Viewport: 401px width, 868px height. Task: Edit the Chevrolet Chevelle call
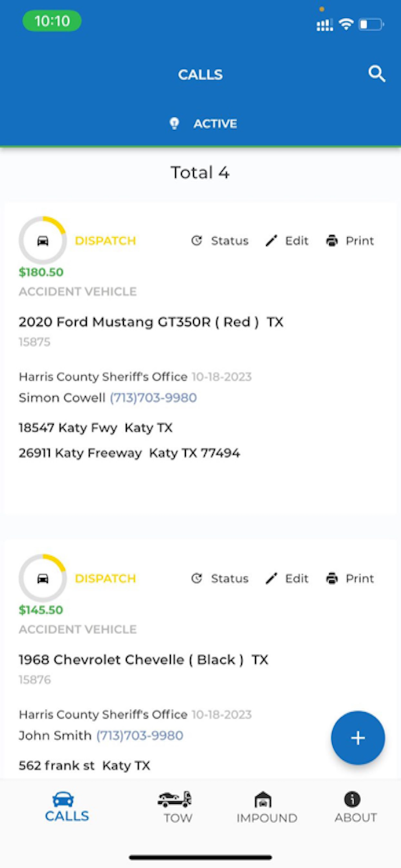click(287, 579)
